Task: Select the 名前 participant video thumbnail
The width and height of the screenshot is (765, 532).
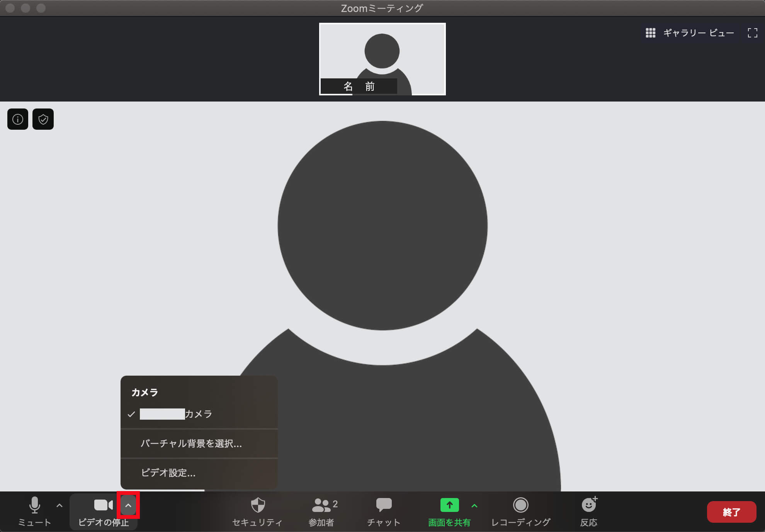Action: pos(382,59)
